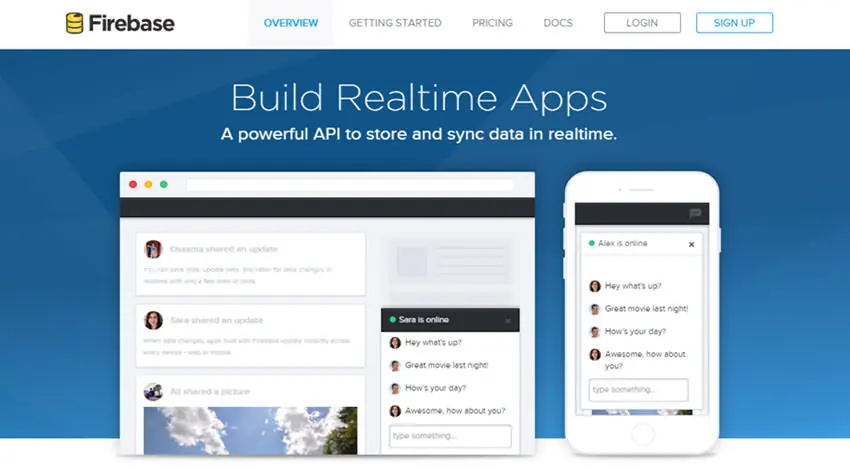Click green status dot beside Alex
This screenshot has width=850, height=470.
click(x=591, y=243)
